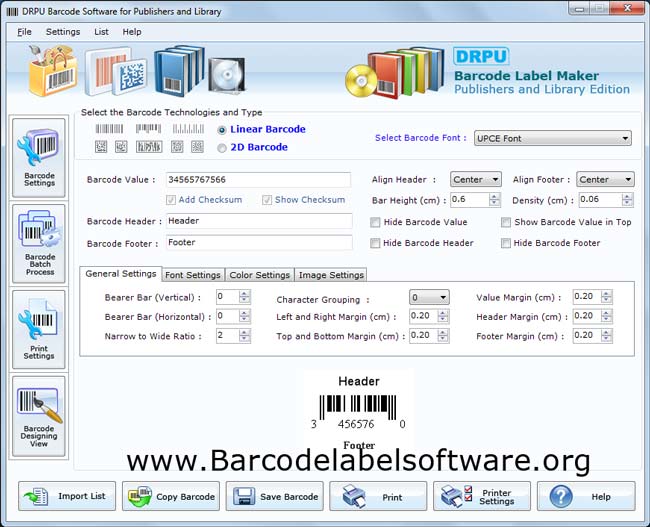Switch to the Font Settings tab
Image resolution: width=650 pixels, height=527 pixels.
click(193, 275)
